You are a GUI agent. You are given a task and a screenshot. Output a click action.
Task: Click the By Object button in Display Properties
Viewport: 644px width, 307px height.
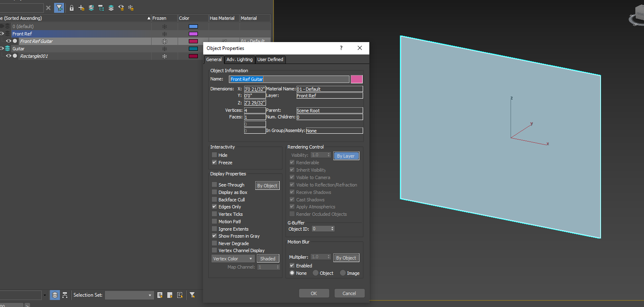[267, 186]
